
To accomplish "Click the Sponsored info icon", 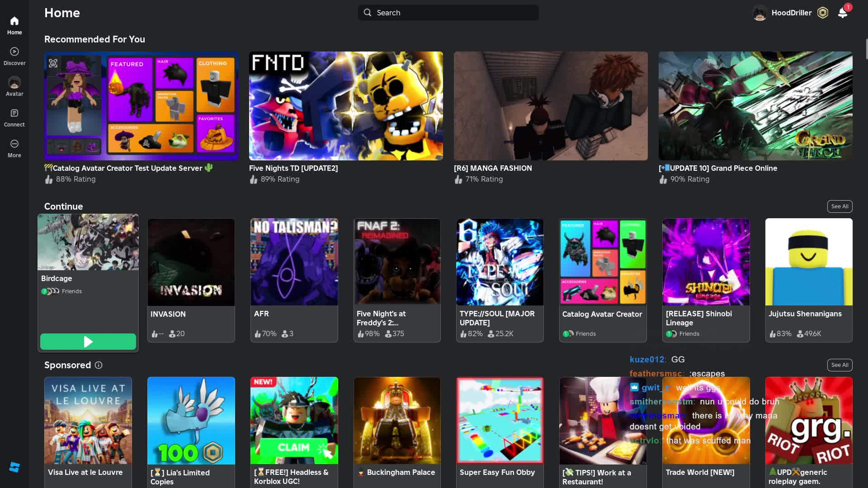I will tap(99, 365).
